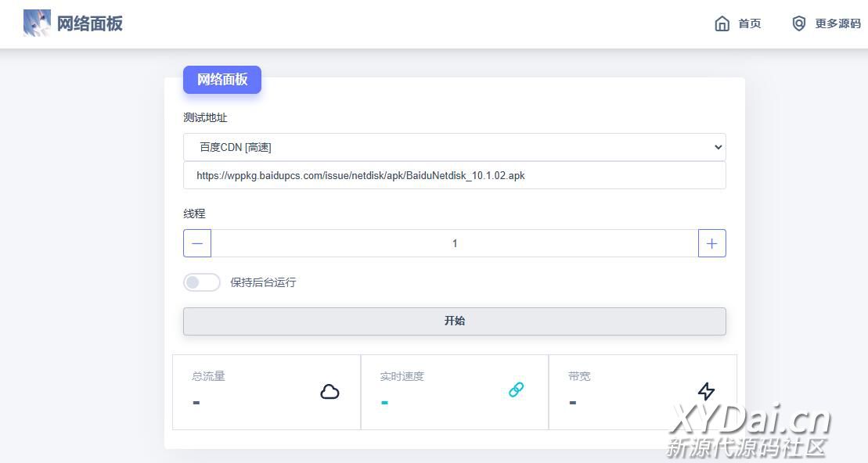Toggle the 保持后台运行 switch
The width and height of the screenshot is (868, 463).
pos(202,282)
